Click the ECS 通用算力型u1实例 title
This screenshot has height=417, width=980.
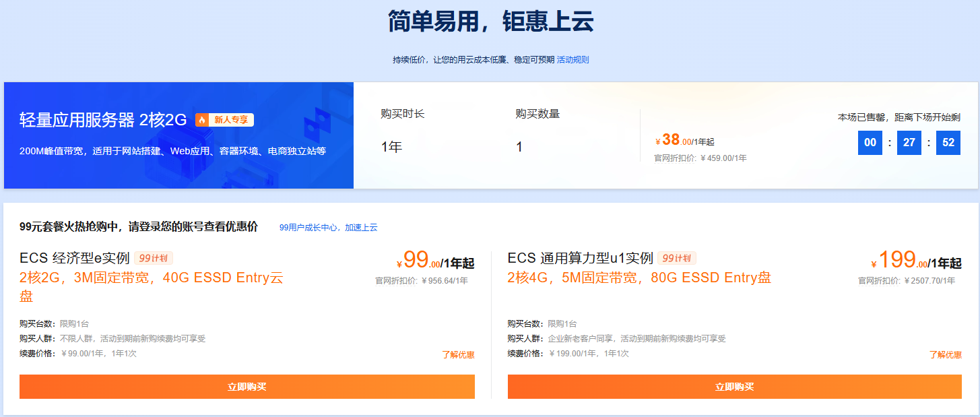coord(581,258)
